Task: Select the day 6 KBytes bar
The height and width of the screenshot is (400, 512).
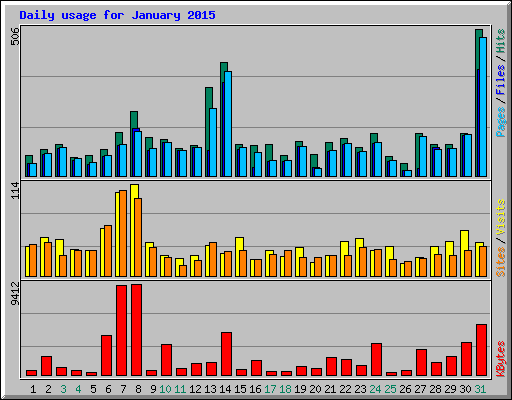Action: (106, 356)
